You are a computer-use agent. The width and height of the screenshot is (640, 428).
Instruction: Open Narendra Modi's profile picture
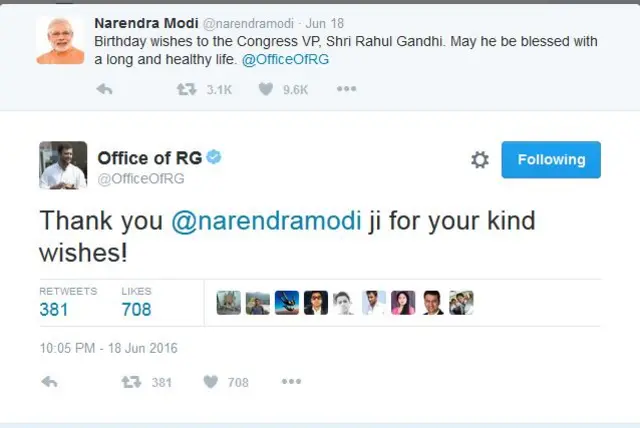coord(60,40)
